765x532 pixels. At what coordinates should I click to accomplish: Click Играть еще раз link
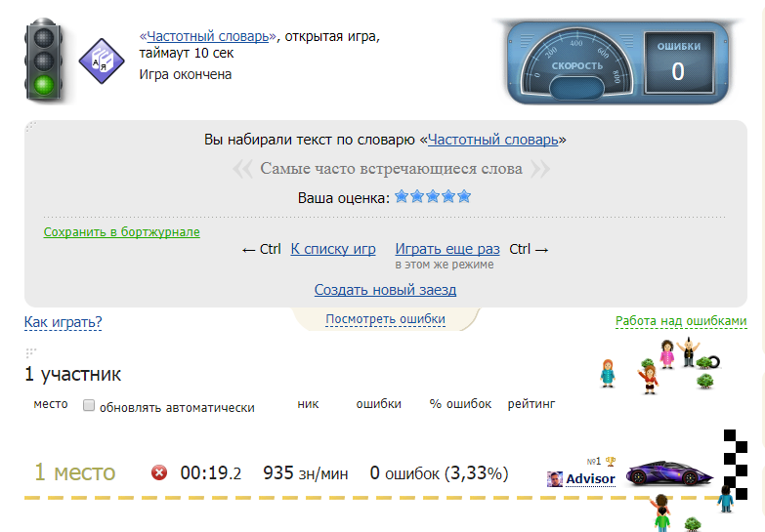pos(447,249)
